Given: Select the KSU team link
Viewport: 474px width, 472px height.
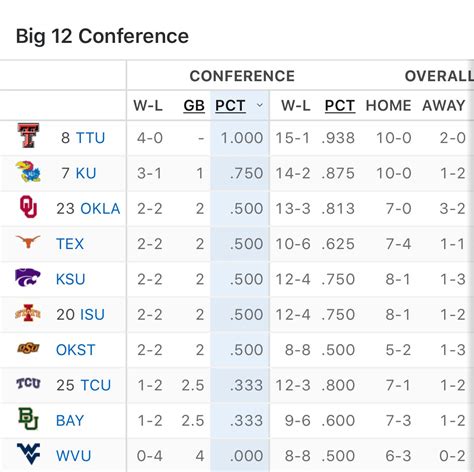Looking at the screenshot, I should (71, 279).
